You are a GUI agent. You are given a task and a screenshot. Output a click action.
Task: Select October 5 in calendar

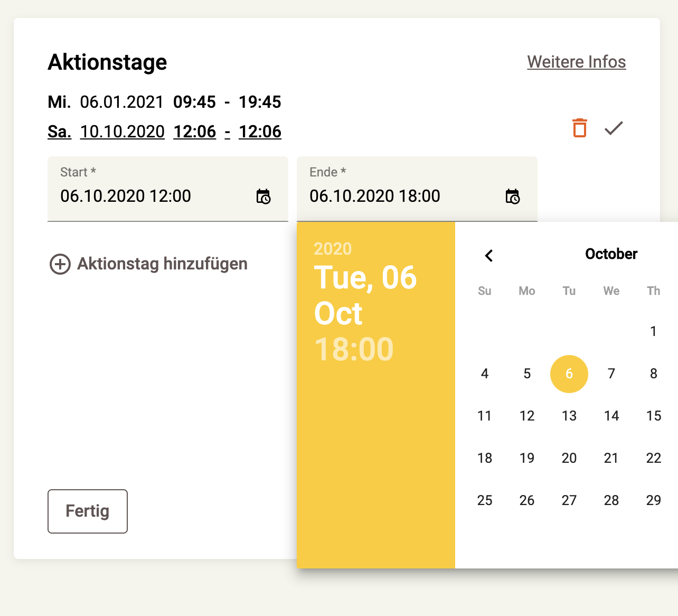[x=527, y=374]
